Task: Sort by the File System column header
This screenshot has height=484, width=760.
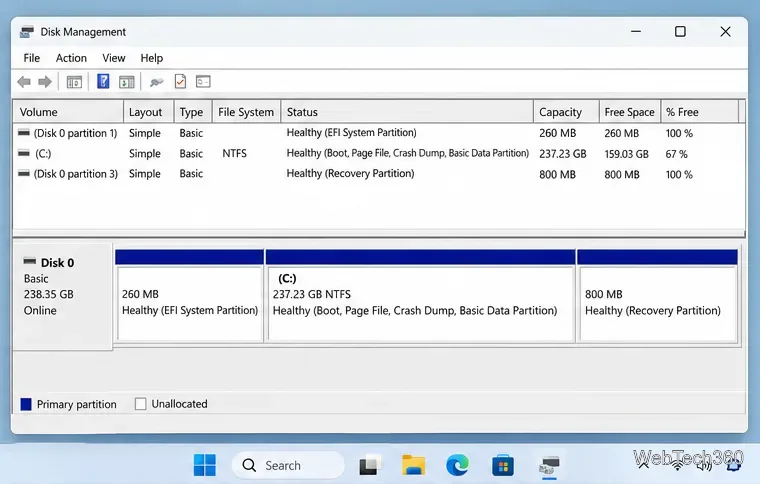Action: click(x=246, y=112)
